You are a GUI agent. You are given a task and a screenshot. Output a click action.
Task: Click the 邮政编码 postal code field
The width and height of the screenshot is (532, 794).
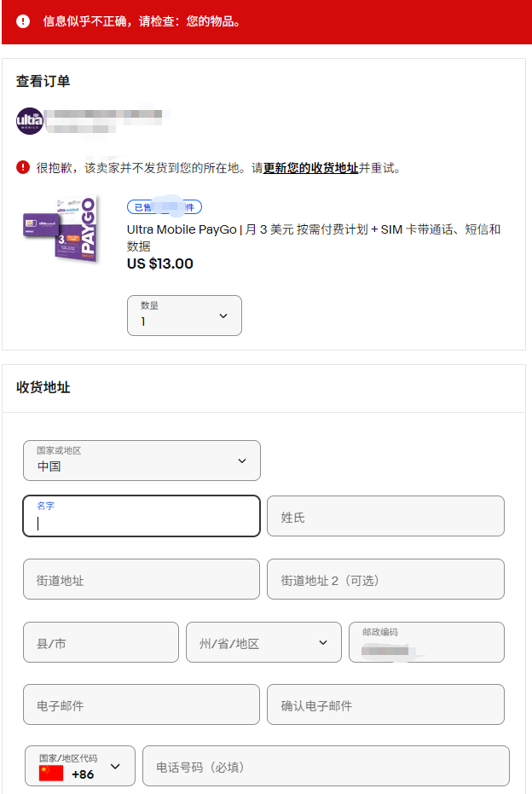(426, 641)
